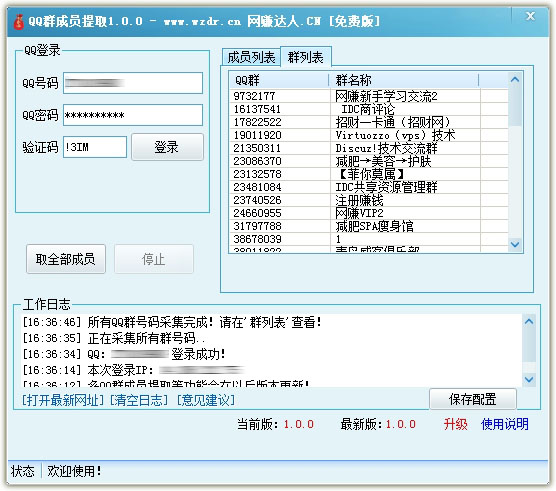Click log entry 本次登录IP
Screen dimensions: 556x491
click(133, 370)
